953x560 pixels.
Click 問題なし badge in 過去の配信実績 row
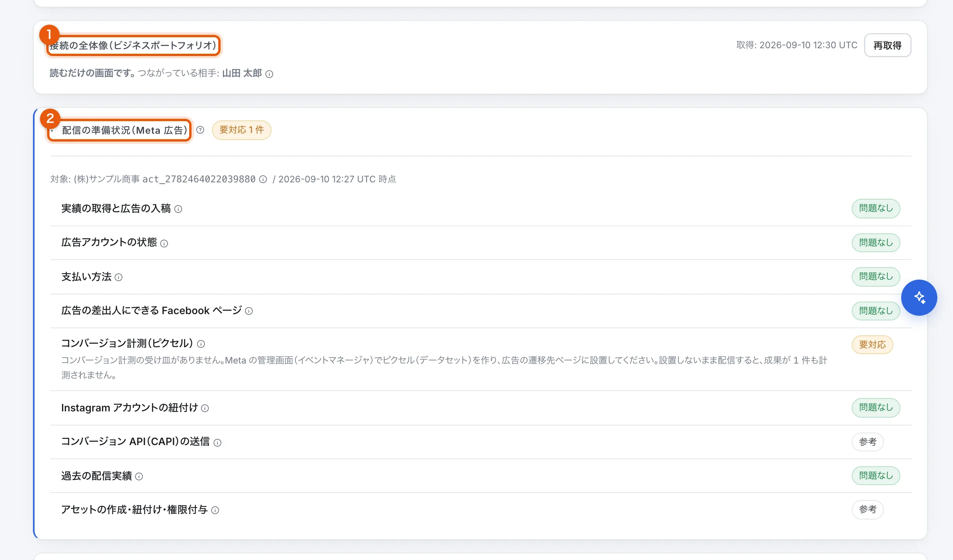876,476
